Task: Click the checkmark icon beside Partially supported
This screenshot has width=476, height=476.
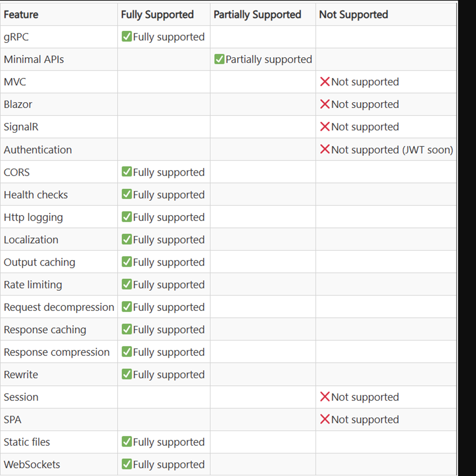Action: pos(219,59)
